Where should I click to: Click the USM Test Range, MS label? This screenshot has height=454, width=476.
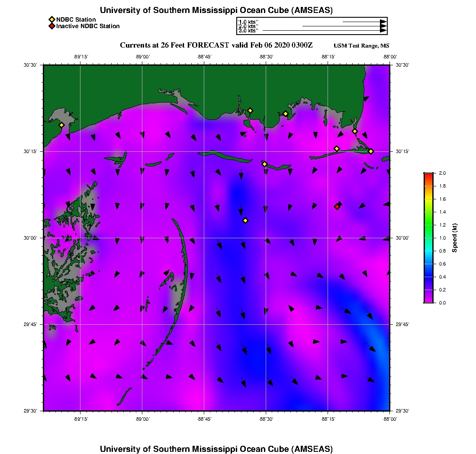click(x=361, y=46)
